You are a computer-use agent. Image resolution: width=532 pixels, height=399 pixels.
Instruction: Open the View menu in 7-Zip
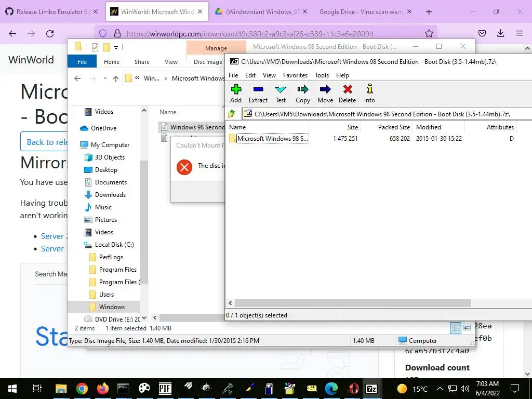269,75
